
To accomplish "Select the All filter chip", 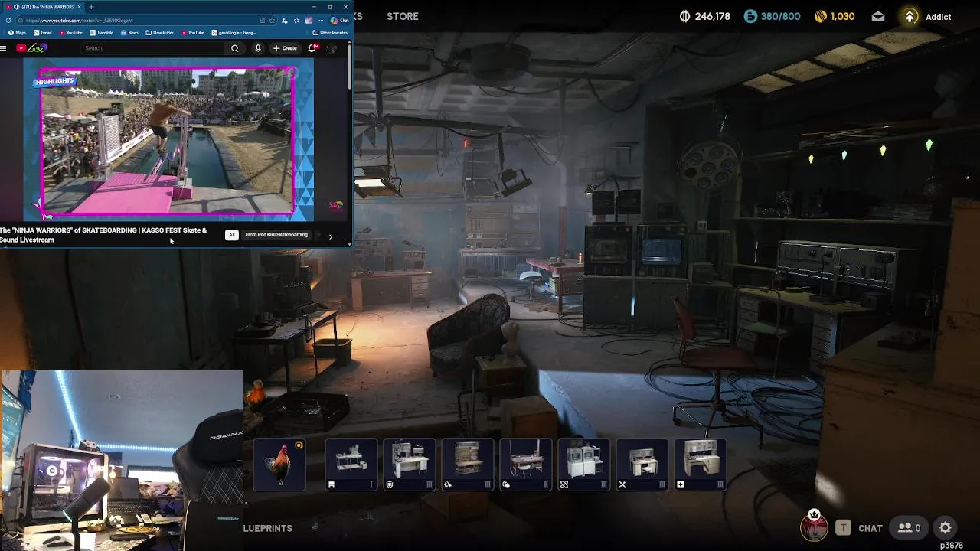I will tap(231, 235).
